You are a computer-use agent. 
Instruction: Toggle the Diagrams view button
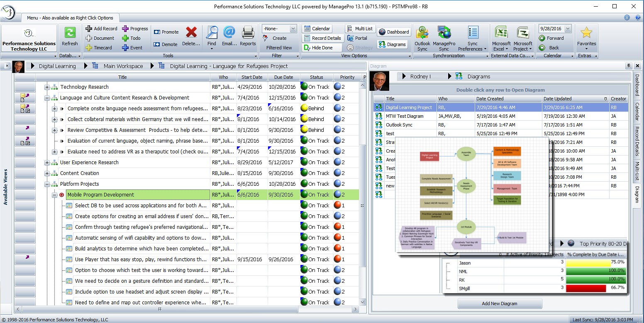[x=392, y=44]
